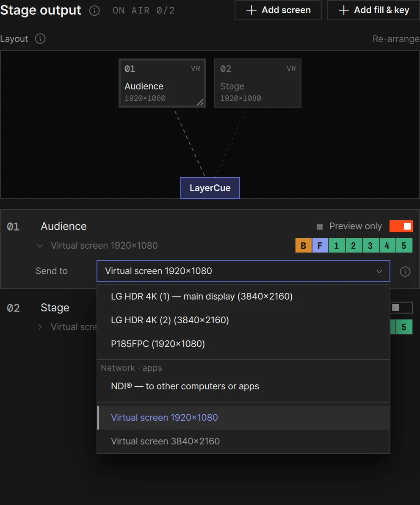Click the info icon next to Layout
The width and height of the screenshot is (420, 505).
(40, 39)
